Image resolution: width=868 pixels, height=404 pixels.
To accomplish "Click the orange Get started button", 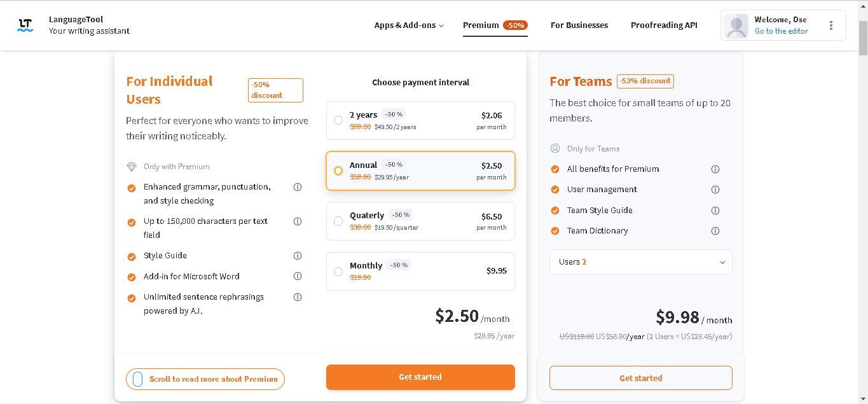I will pos(420,377).
